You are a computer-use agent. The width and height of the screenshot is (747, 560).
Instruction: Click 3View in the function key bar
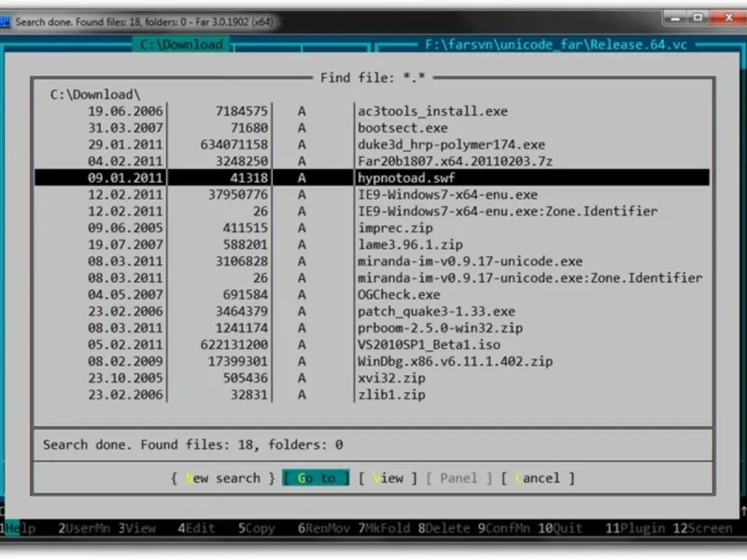[136, 528]
